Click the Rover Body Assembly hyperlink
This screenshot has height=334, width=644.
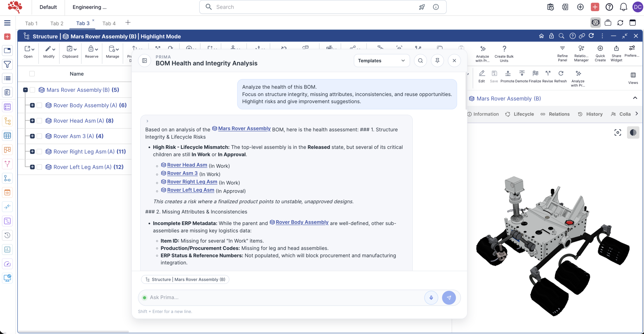coord(302,222)
